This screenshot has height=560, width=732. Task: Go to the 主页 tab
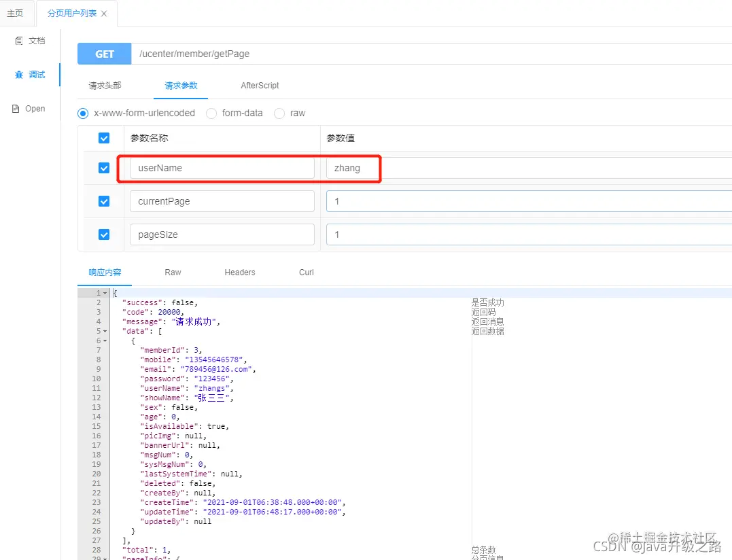coord(15,13)
